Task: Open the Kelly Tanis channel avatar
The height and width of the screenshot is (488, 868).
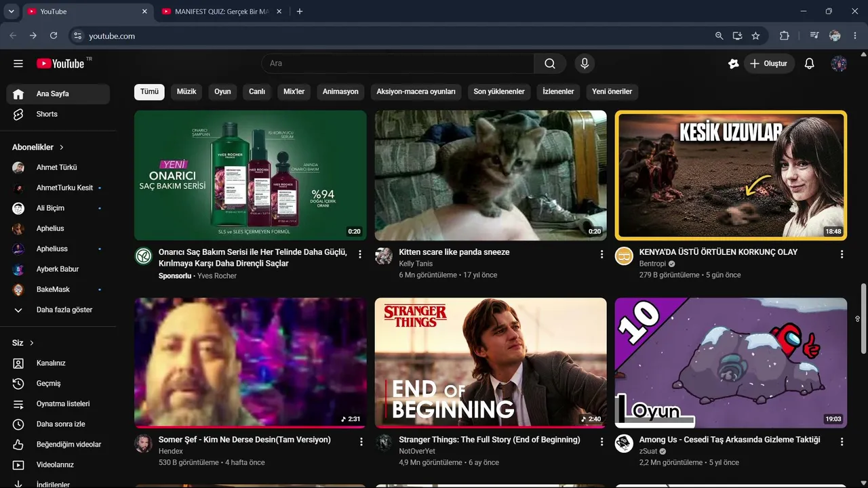Action: point(384,256)
